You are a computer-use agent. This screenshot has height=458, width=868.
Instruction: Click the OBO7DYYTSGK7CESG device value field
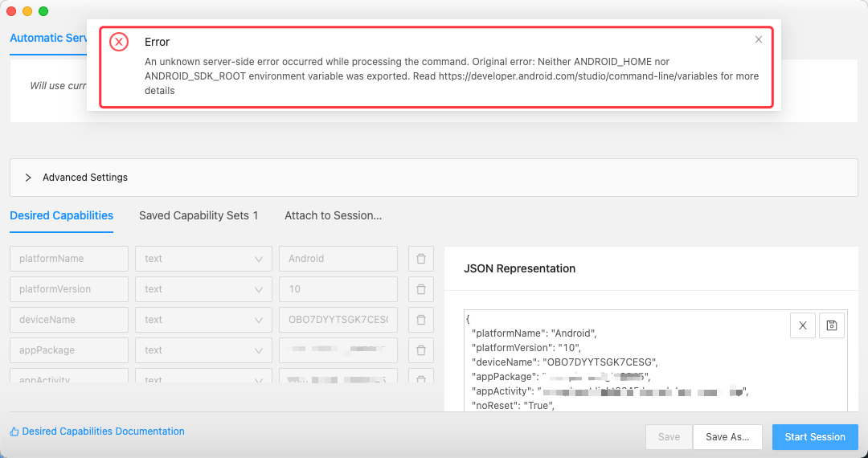[338, 319]
